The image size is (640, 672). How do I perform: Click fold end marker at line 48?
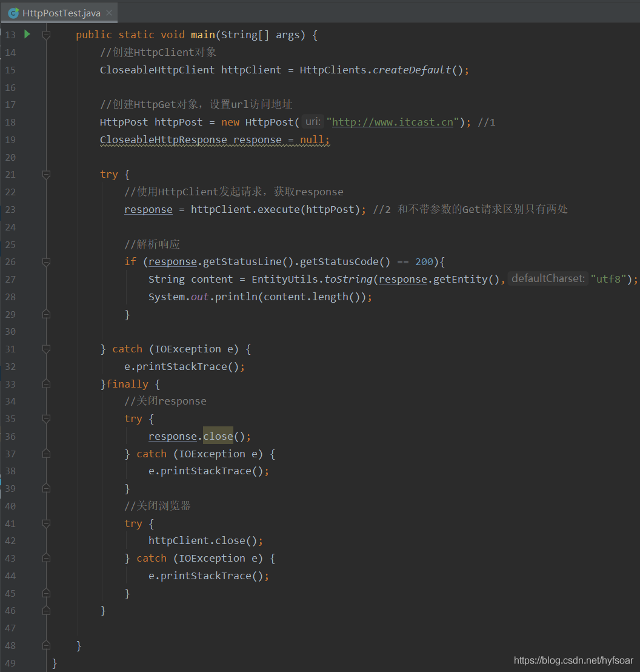[46, 645]
